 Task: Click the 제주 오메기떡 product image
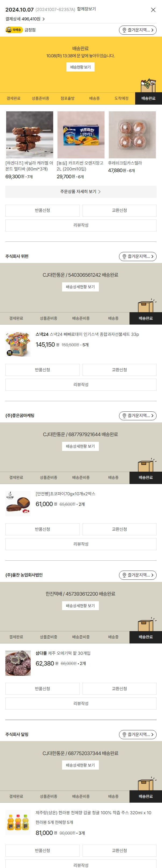click(x=18, y=663)
